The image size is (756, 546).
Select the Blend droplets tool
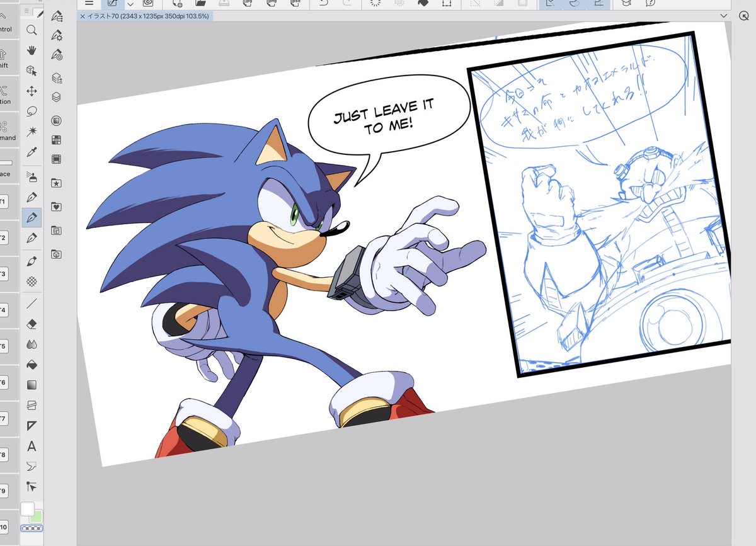point(31,344)
